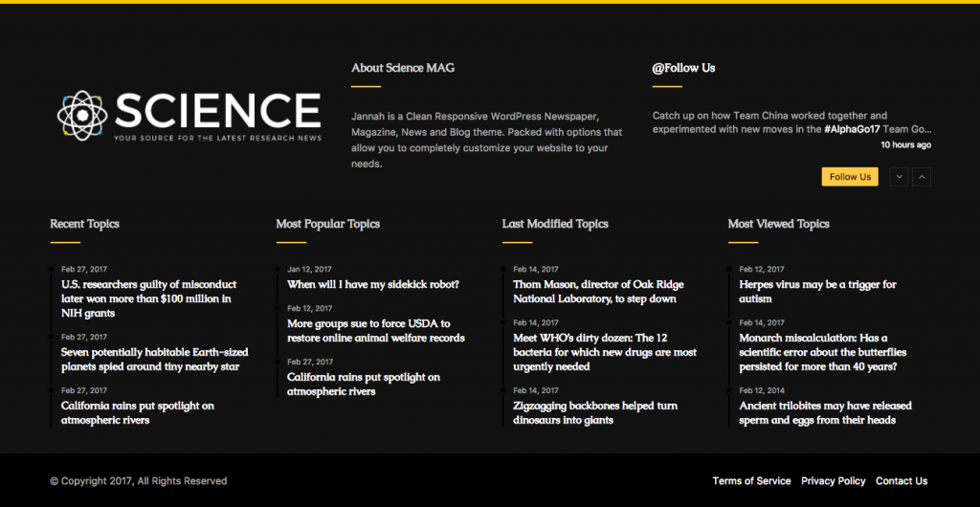
Task: Show previous tweet with up chevron
Action: [922, 177]
